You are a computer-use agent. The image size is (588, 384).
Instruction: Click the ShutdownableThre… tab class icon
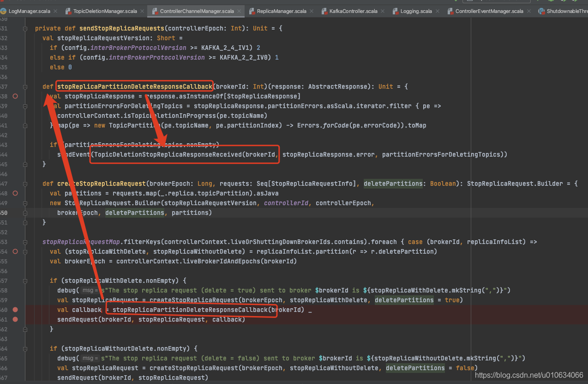coord(542,11)
